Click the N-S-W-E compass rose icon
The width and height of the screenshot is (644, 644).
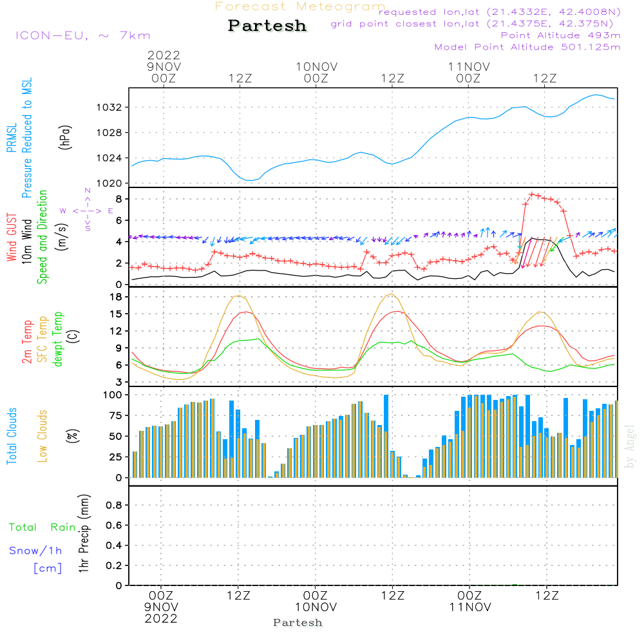click(x=88, y=210)
